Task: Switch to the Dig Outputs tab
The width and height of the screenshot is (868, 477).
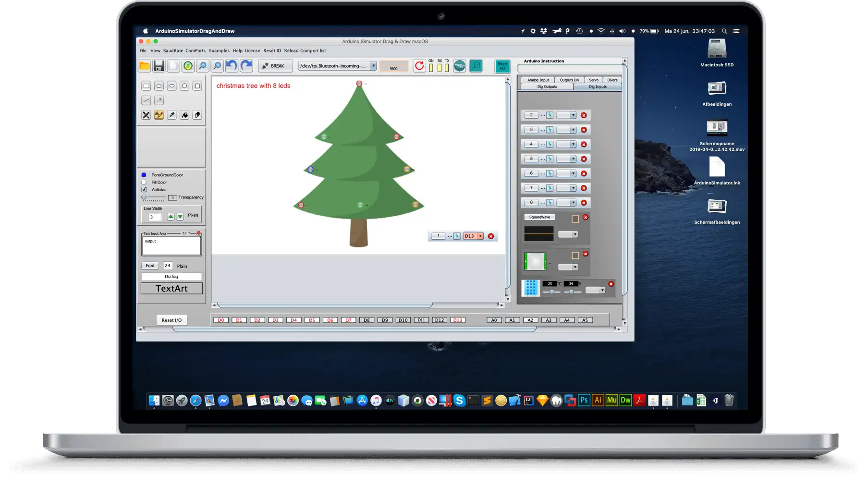Action: (547, 87)
